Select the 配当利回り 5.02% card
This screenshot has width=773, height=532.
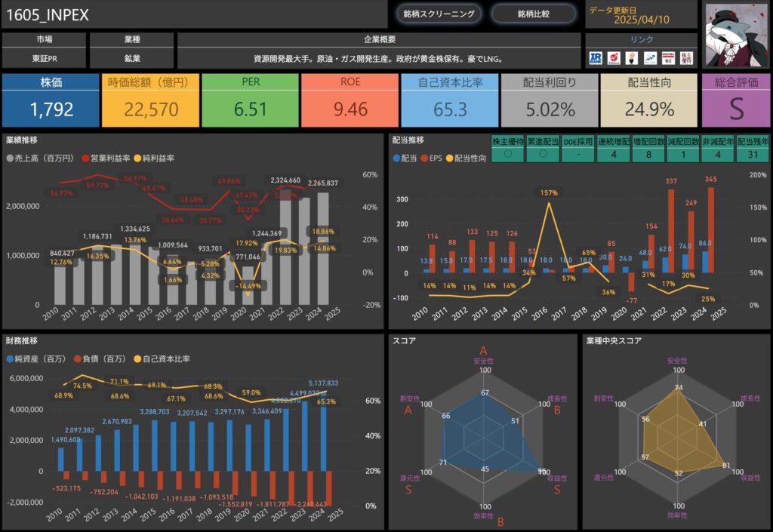click(550, 100)
